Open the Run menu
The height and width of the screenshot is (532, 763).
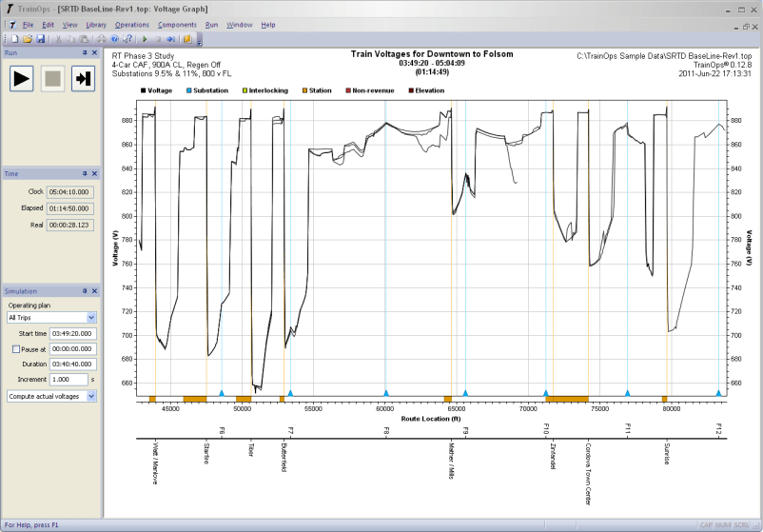click(x=211, y=25)
